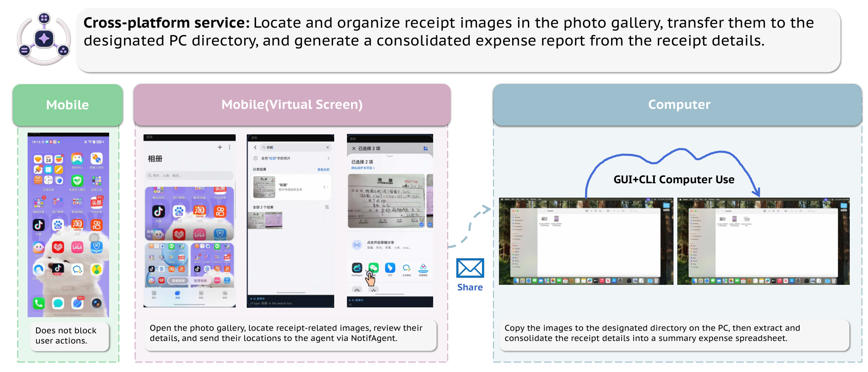Open Baidu Netdisk from share options

pyautogui.click(x=423, y=268)
